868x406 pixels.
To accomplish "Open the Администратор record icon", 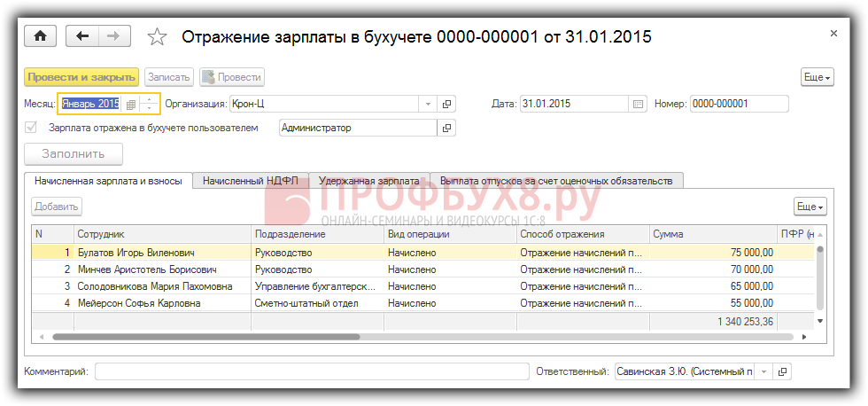I will (x=446, y=128).
